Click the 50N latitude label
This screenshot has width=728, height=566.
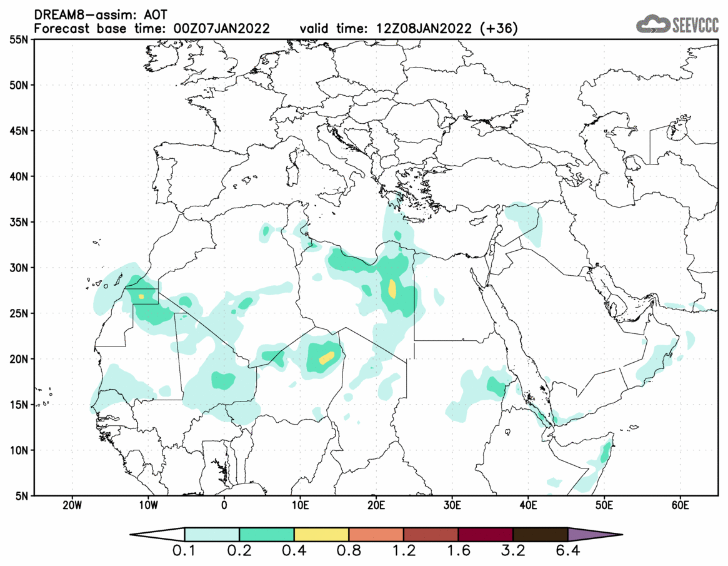coord(18,85)
